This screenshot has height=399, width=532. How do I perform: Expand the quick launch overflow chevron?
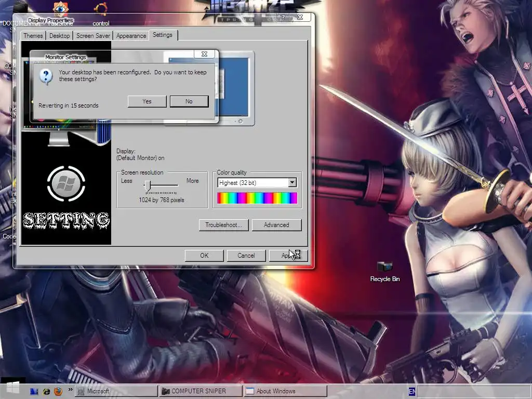[x=70, y=389]
